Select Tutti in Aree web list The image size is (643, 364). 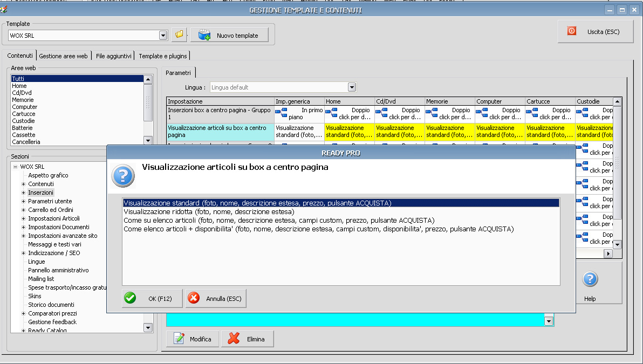point(77,79)
